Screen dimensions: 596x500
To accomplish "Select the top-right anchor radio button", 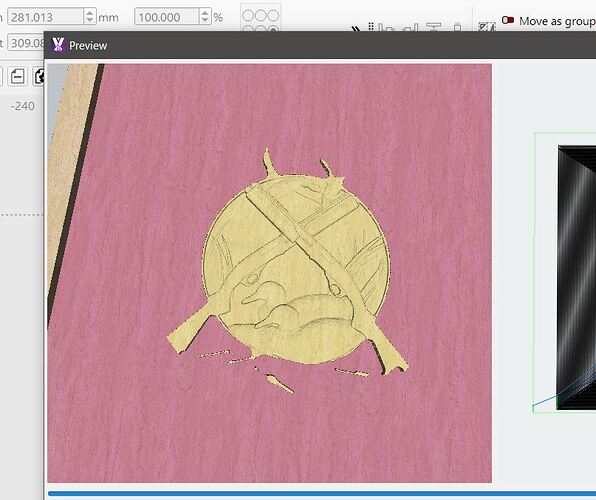I will 273,16.
